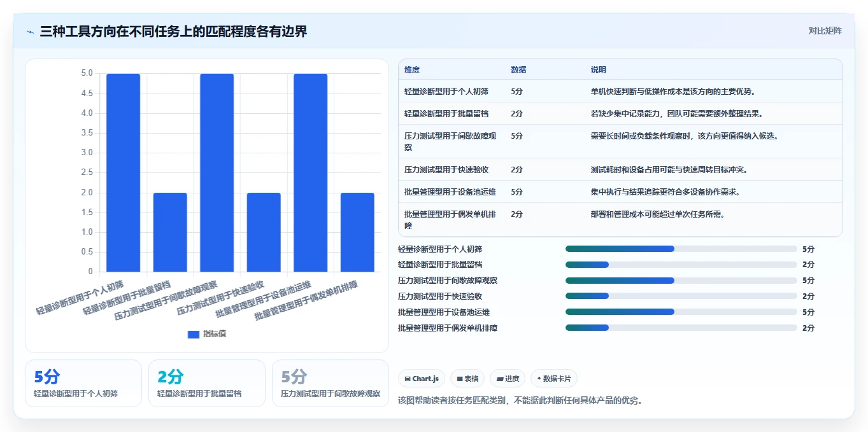Click the progress bar for 压力测试型用于间歇故障观察

click(x=681, y=281)
